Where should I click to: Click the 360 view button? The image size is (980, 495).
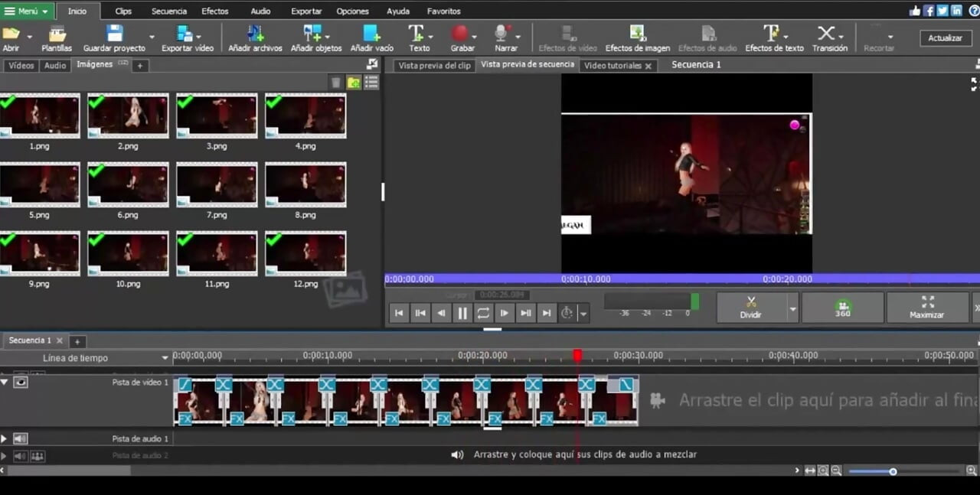click(x=842, y=308)
